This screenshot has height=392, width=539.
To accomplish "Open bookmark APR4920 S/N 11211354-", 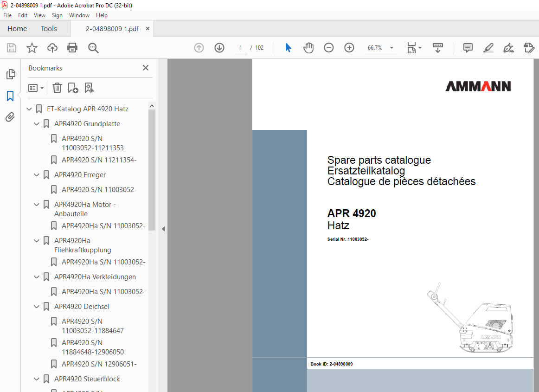I will point(99,160).
